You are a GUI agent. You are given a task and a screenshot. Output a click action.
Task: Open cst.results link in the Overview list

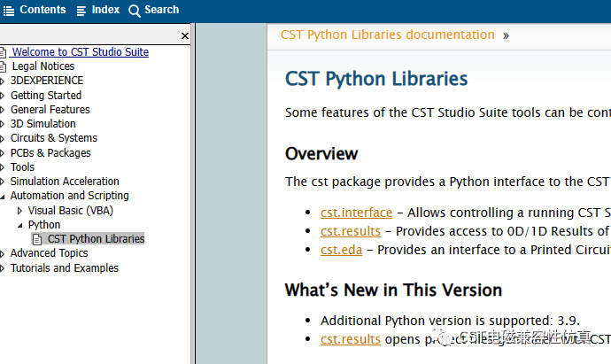click(x=351, y=231)
